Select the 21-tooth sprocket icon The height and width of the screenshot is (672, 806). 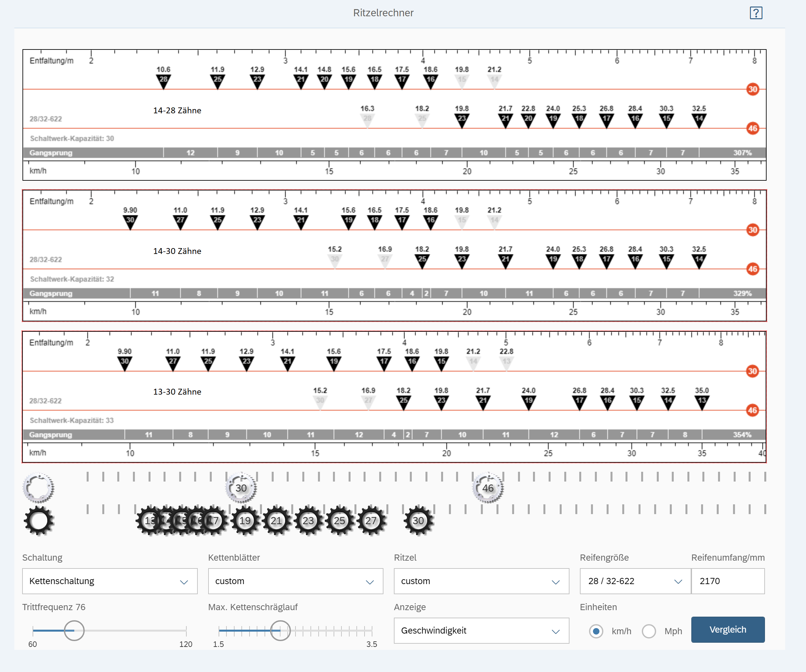[277, 521]
